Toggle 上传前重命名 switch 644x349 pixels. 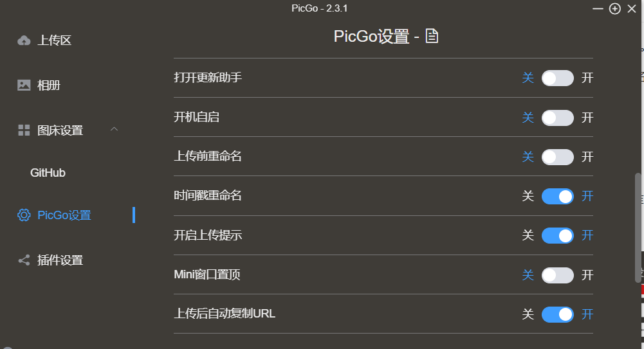click(557, 157)
